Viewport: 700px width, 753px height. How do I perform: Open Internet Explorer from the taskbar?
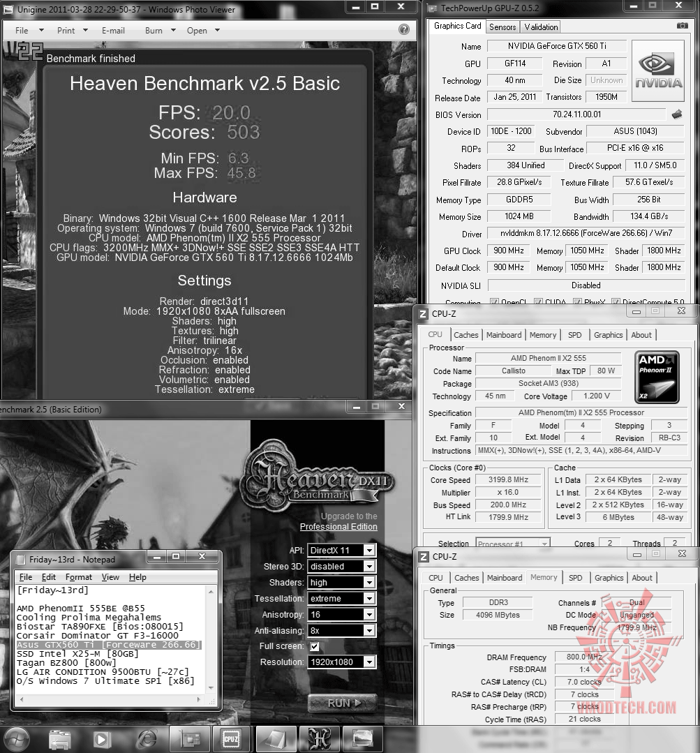click(147, 740)
